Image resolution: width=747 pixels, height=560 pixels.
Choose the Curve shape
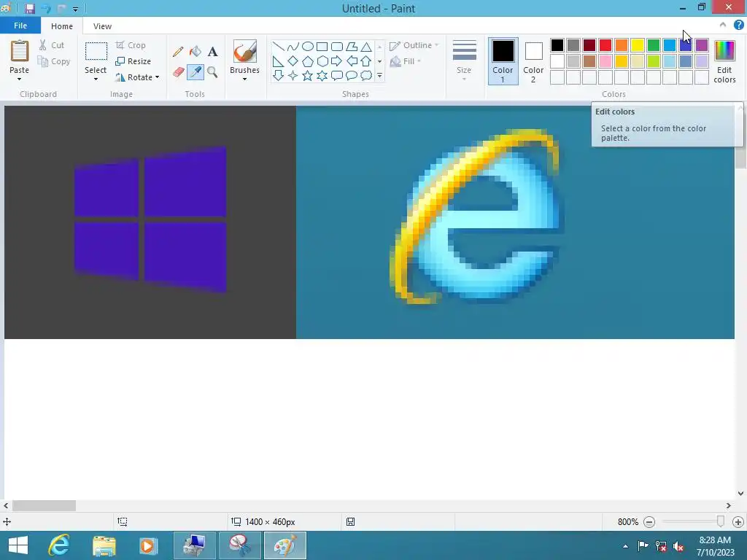click(x=293, y=47)
